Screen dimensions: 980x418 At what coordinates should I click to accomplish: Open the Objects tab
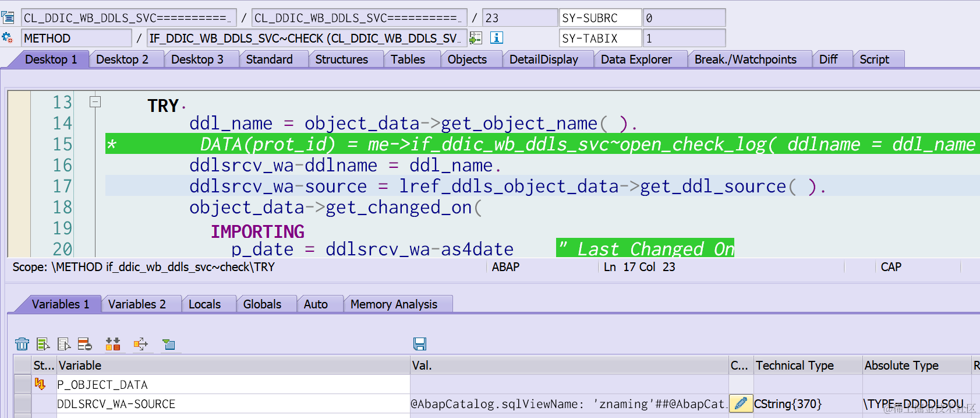pyautogui.click(x=468, y=59)
